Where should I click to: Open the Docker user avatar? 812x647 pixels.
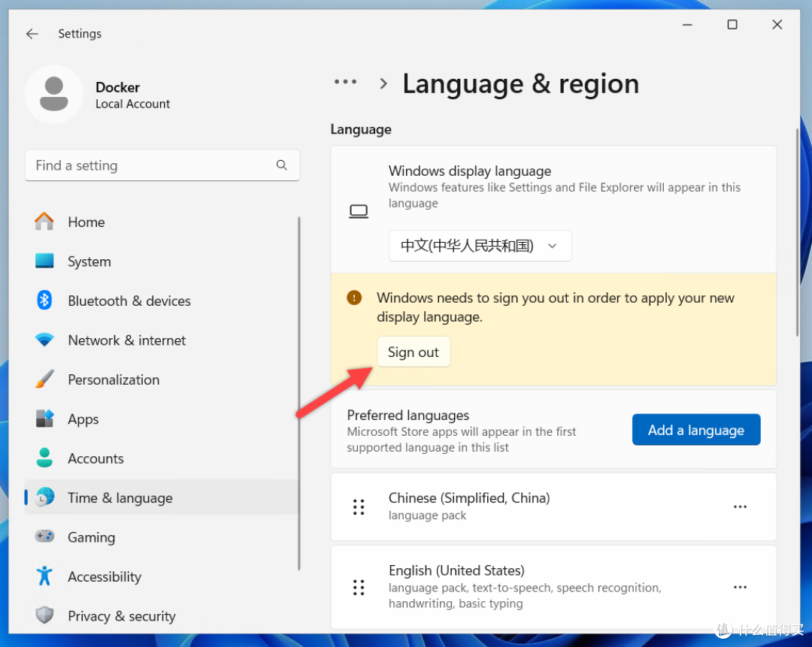click(54, 94)
